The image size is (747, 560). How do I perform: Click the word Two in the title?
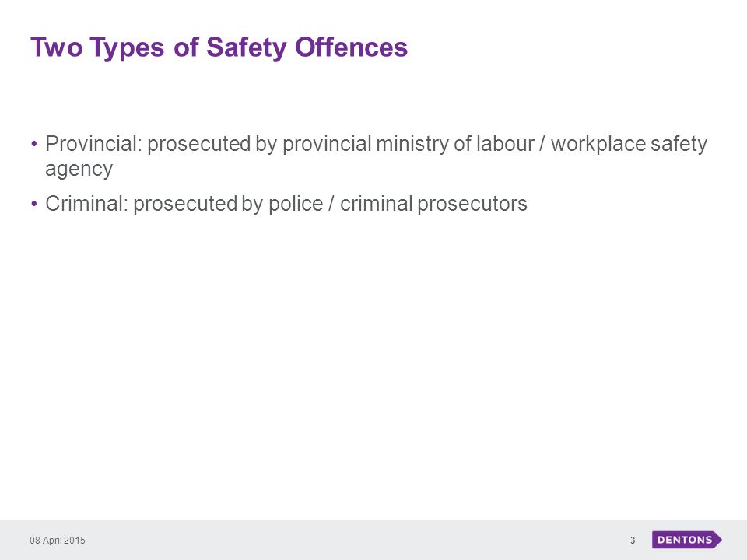57,47
